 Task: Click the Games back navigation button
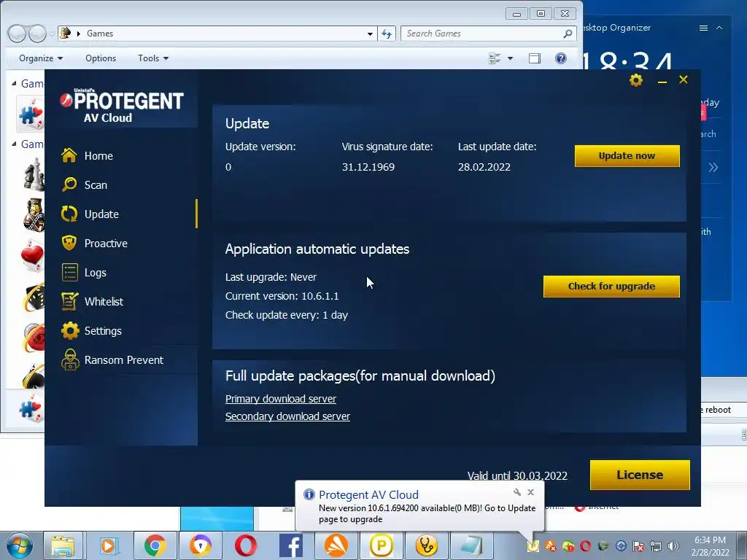tap(17, 34)
